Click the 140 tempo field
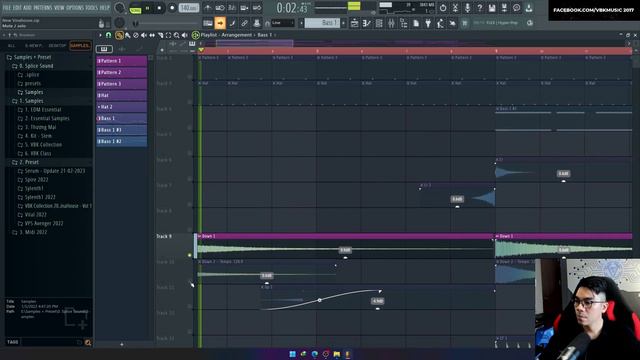 [189, 8]
